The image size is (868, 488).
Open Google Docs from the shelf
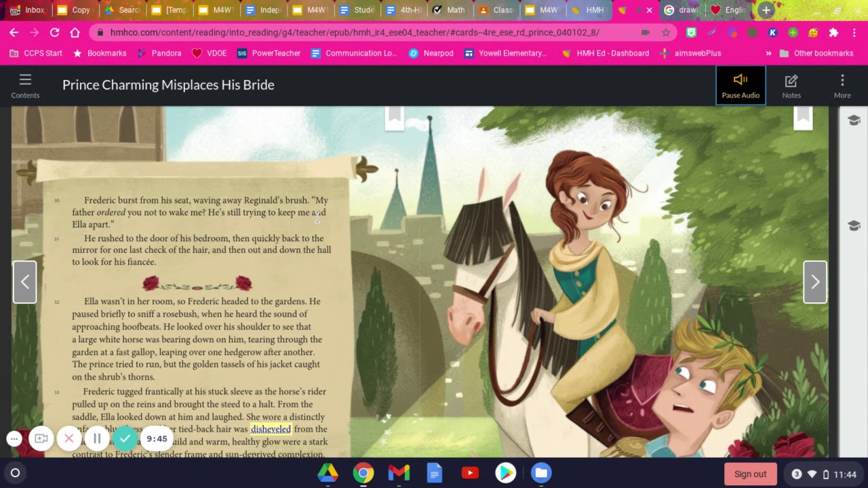[x=435, y=473]
